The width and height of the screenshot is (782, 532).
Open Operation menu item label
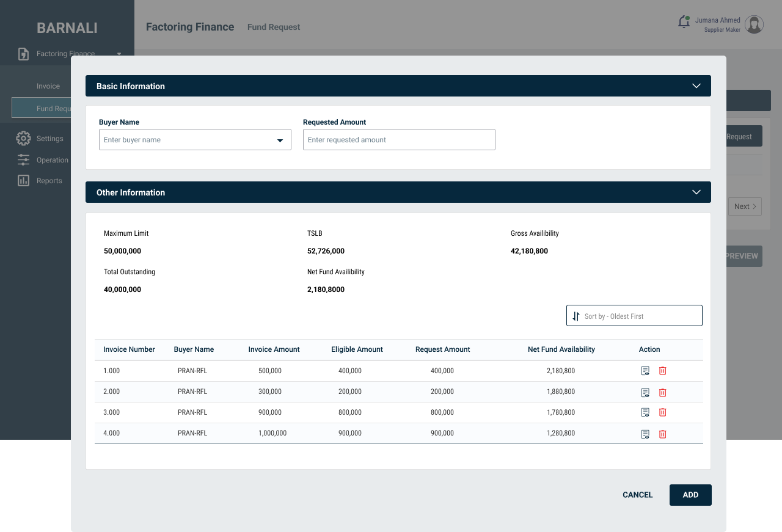tap(53, 160)
